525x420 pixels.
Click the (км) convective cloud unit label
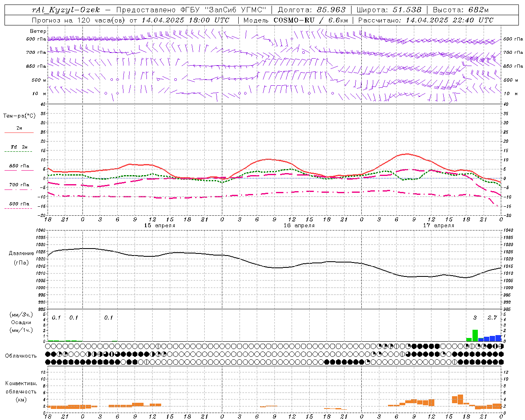point(21,399)
